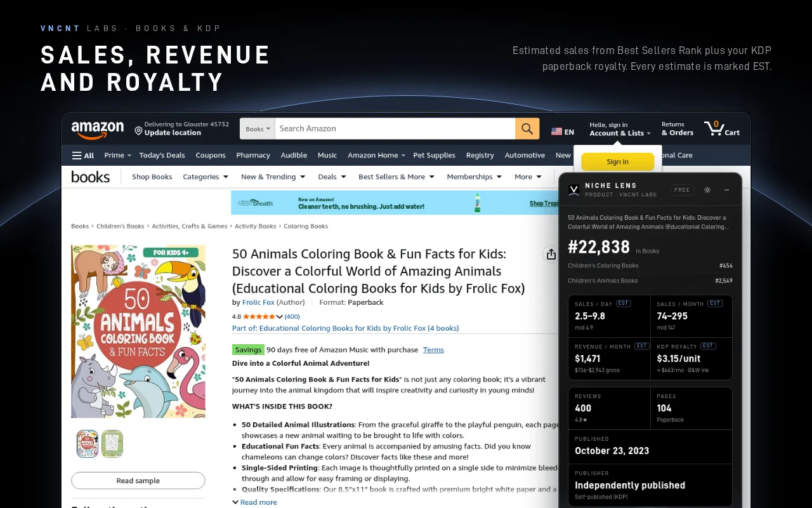Open the All hamburger menu

tap(82, 156)
